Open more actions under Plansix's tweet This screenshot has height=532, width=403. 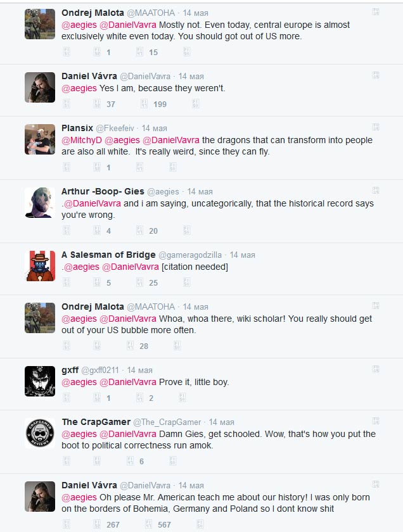coord(172,167)
